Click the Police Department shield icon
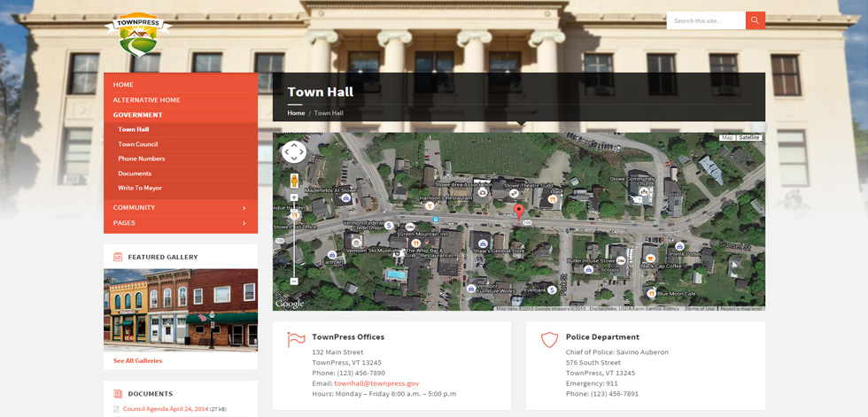 coord(548,340)
